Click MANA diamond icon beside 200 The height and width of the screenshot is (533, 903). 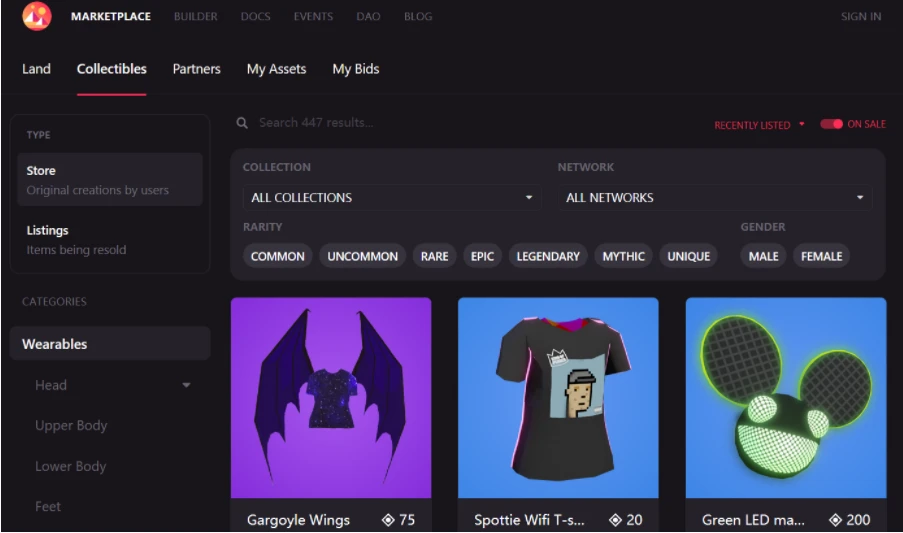click(x=836, y=520)
